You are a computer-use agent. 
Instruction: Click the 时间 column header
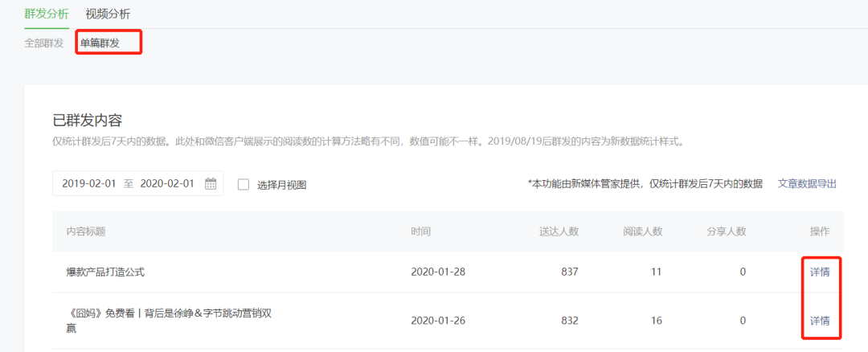click(x=420, y=231)
